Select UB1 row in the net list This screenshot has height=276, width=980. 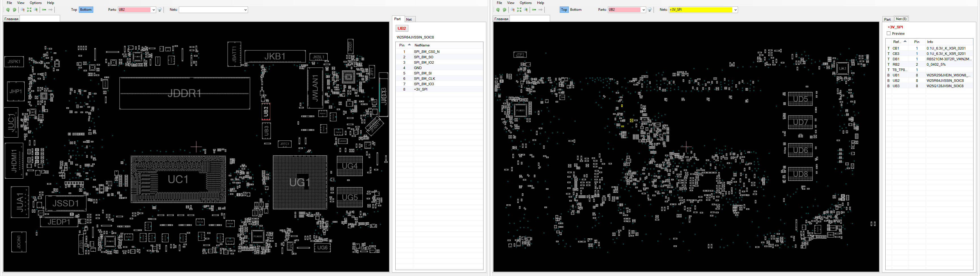click(x=896, y=75)
